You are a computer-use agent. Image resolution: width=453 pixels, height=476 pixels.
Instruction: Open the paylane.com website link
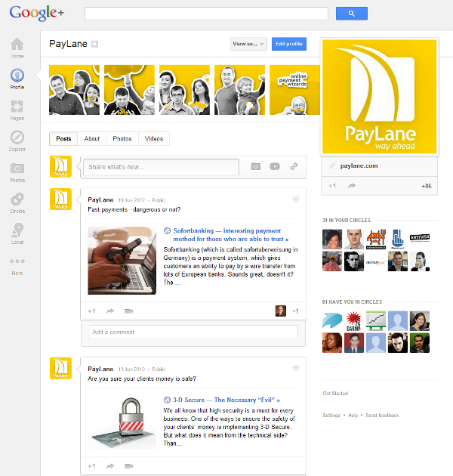pos(359,165)
